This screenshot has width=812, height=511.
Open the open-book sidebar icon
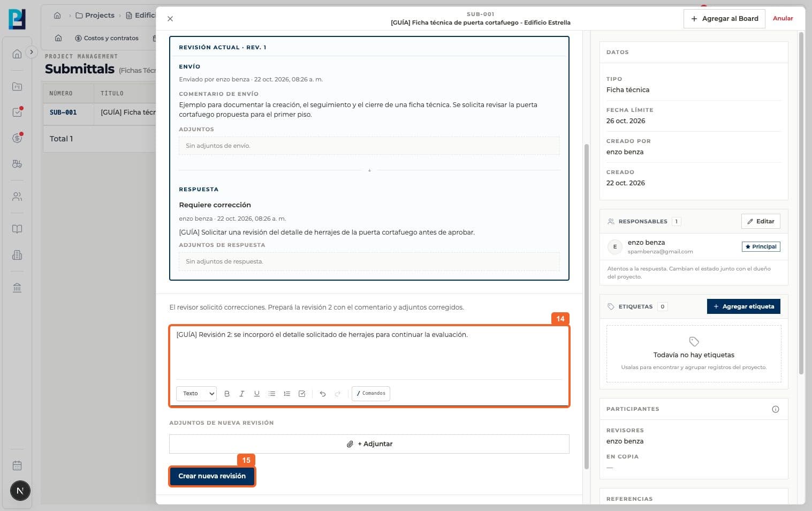coord(17,229)
